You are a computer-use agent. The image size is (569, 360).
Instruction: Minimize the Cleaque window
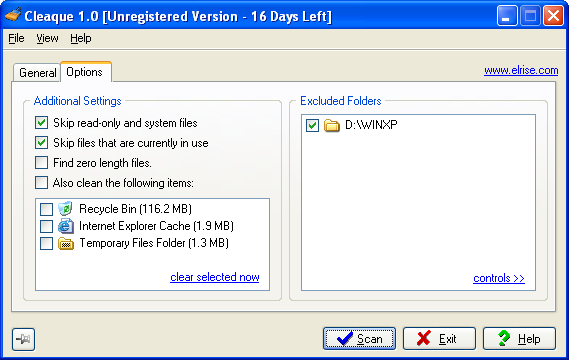[x=507, y=16]
